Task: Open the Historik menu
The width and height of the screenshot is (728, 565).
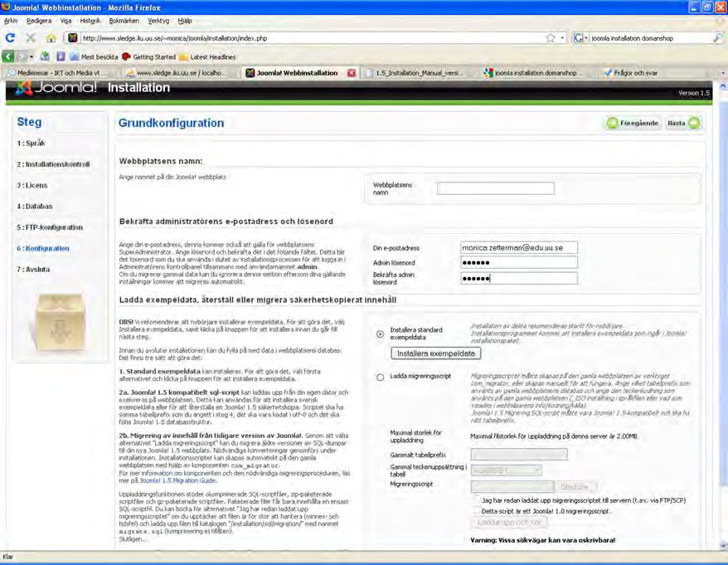Action: pyautogui.click(x=90, y=21)
